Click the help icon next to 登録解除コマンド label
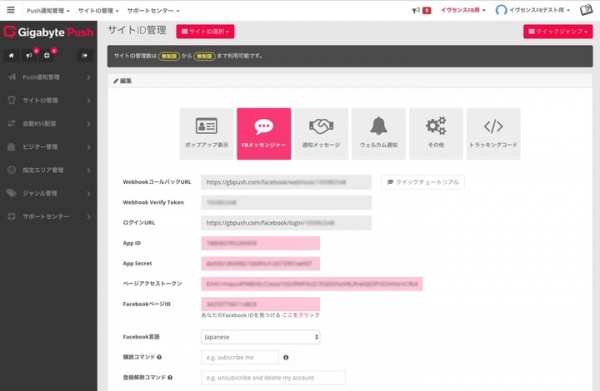600x391 pixels. pos(170,377)
